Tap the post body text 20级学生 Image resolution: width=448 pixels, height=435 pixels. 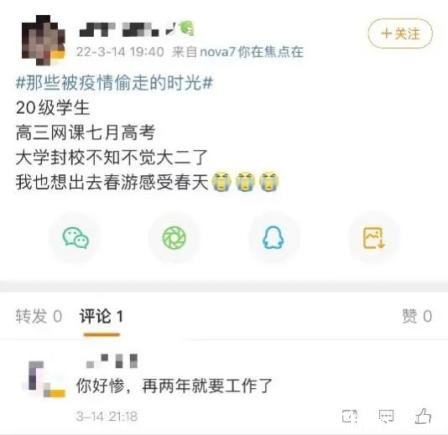[53, 108]
